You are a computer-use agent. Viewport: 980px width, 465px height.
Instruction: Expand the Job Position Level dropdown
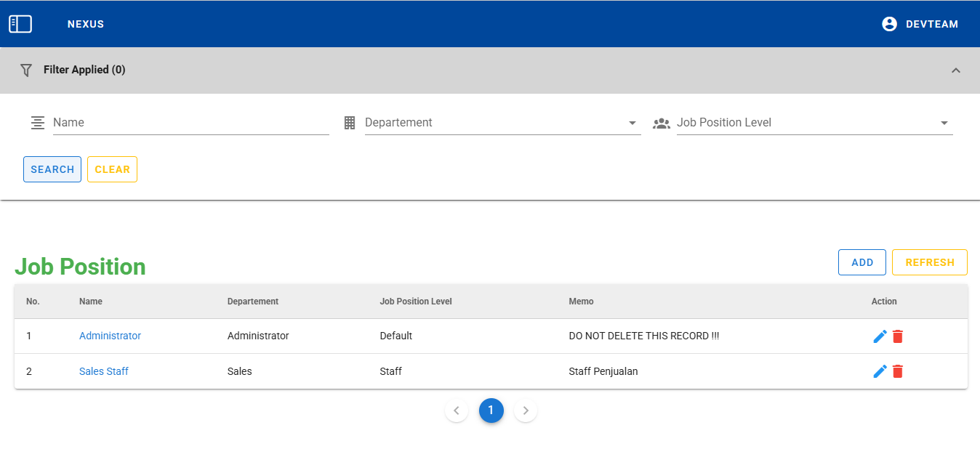tap(814, 123)
